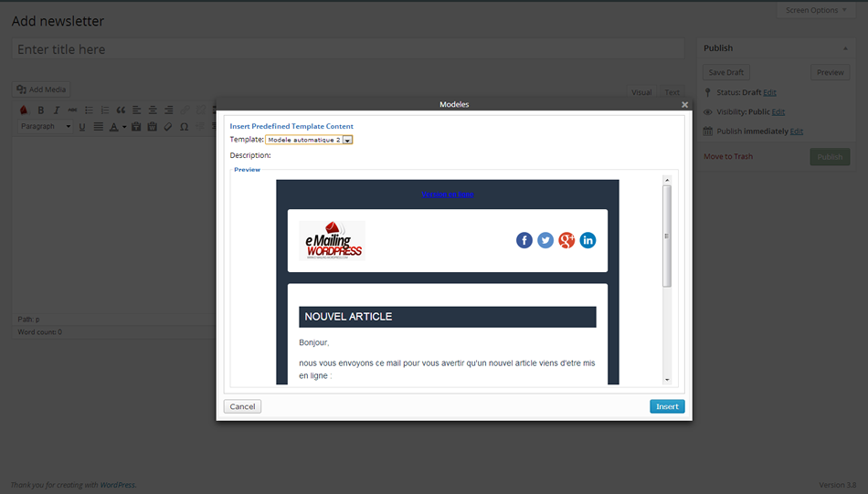Click the LinkedIn icon in the preview
The image size is (868, 494).
tap(587, 240)
